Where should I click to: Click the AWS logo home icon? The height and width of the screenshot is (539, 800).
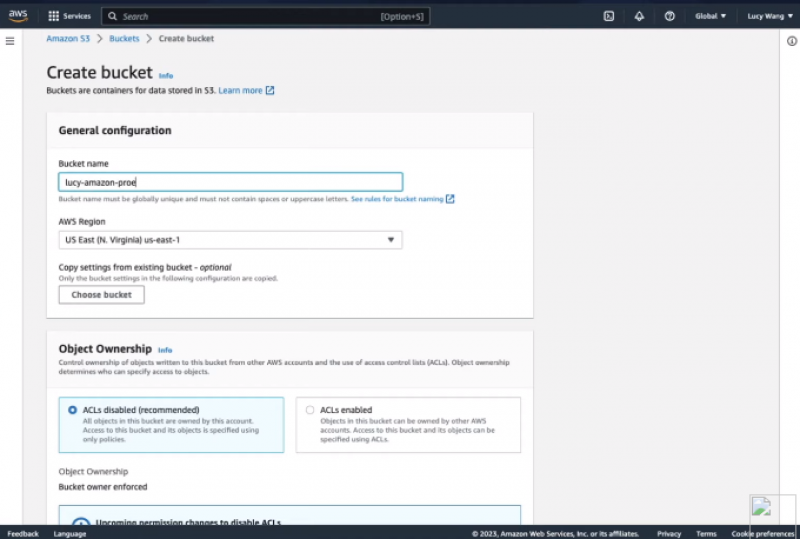18,16
